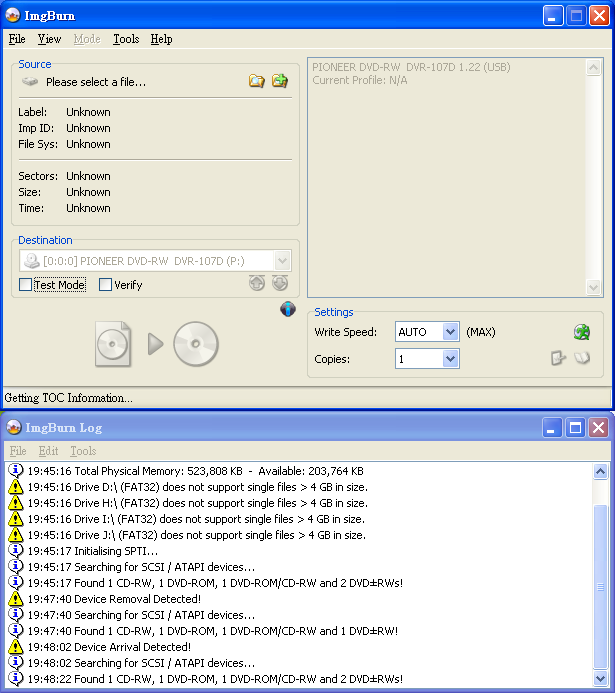Minimize the main ImgBurn window
This screenshot has width=615, height=693.
coord(553,16)
